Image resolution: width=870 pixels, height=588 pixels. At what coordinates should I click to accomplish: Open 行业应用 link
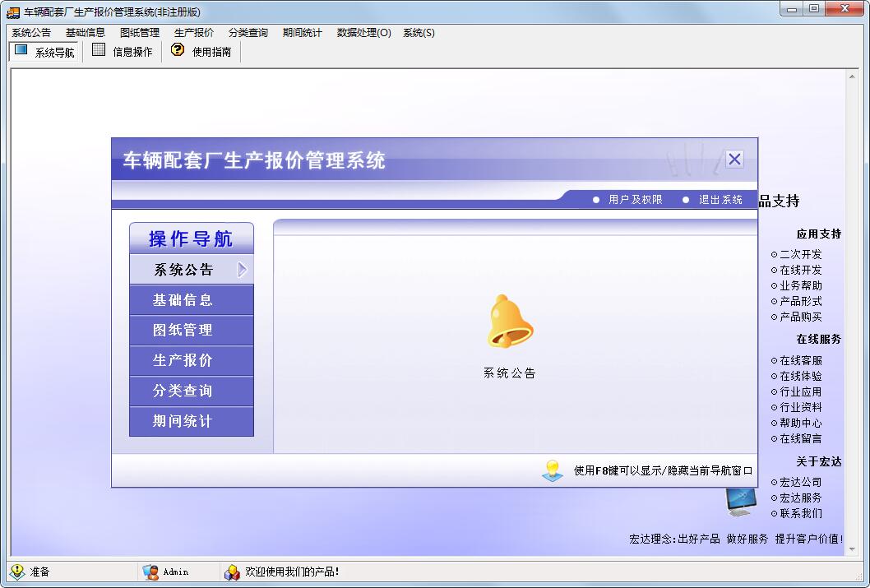(x=801, y=391)
